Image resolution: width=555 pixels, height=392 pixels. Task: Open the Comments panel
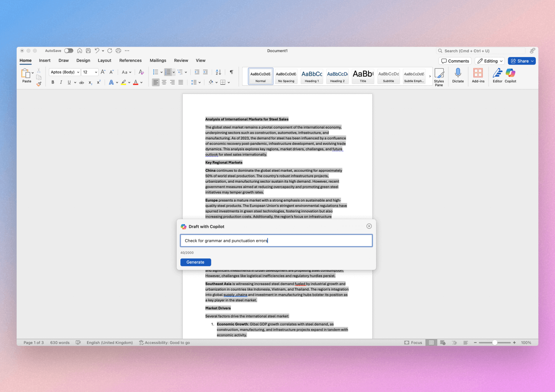(x=455, y=61)
